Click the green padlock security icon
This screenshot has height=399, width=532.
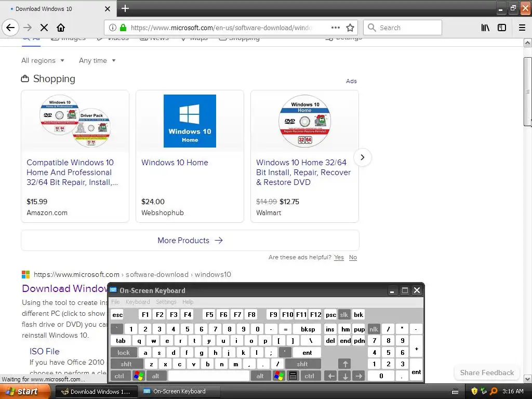tap(123, 28)
